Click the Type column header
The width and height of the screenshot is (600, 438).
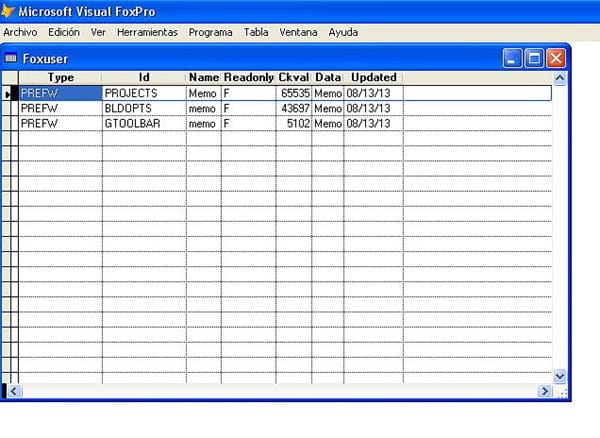60,78
